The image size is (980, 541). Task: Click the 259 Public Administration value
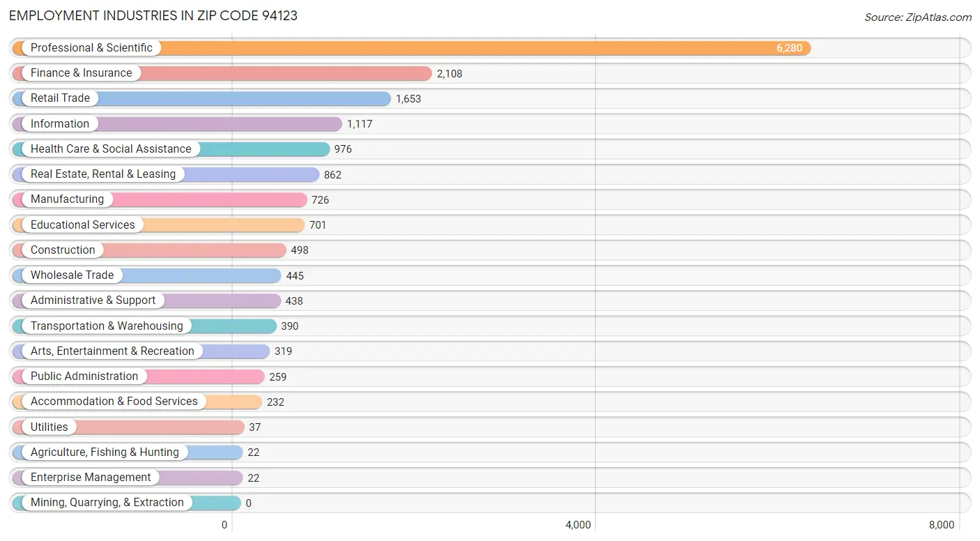(278, 377)
